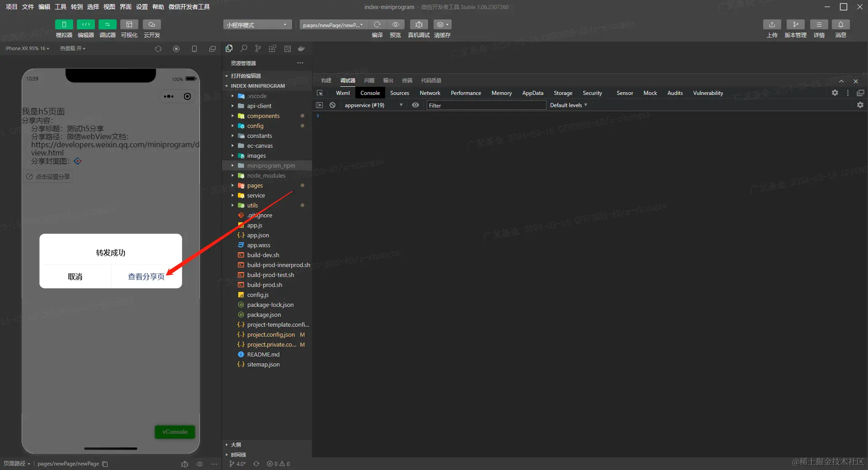
Task: Open the cloud development icon
Action: [152, 24]
